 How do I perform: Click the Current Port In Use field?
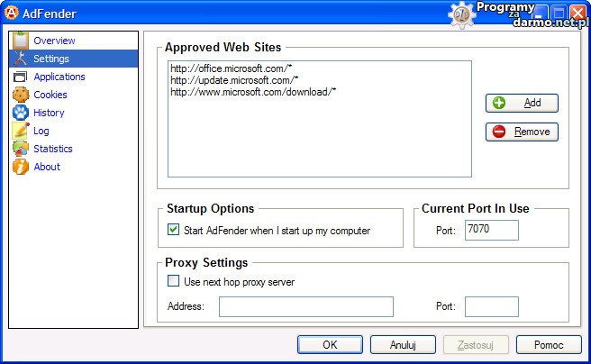pos(491,231)
